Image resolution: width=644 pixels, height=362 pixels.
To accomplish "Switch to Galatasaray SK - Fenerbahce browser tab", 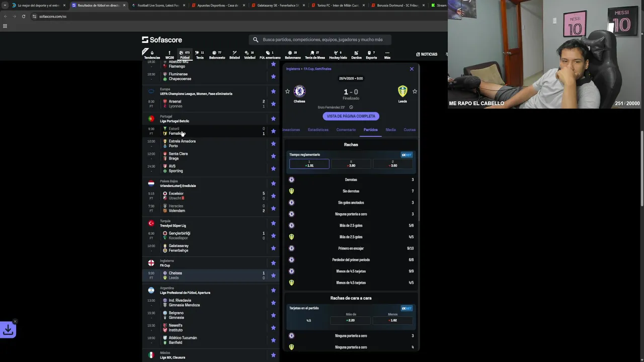I will click(278, 5).
